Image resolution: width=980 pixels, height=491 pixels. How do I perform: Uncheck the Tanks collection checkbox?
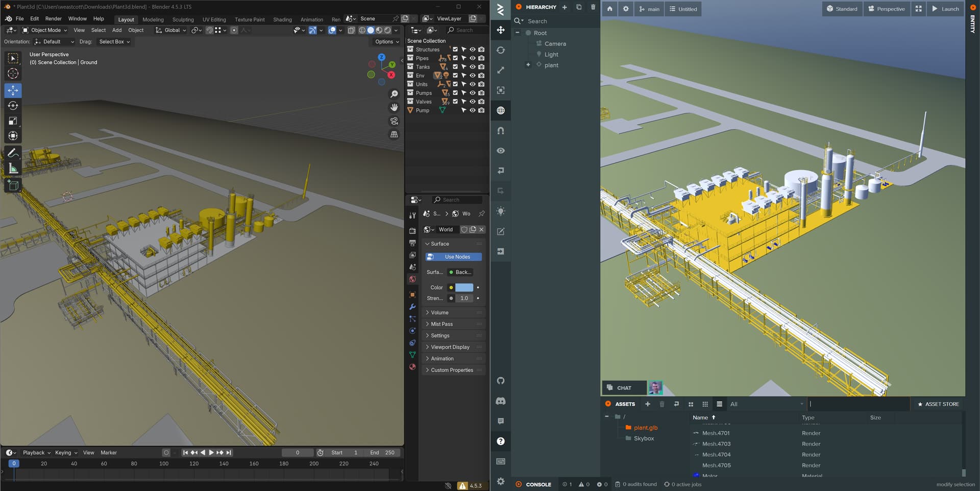point(455,67)
